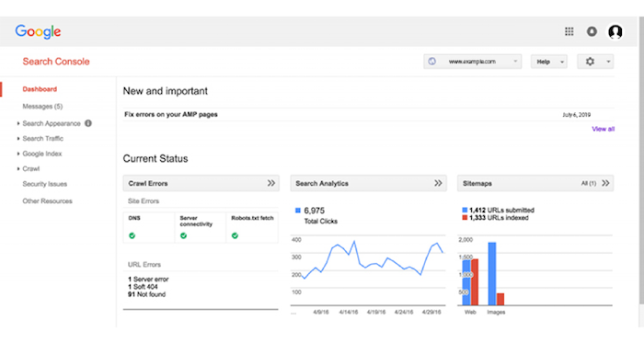Click the 1 Server error link
The width and height of the screenshot is (644, 343).
(x=148, y=279)
